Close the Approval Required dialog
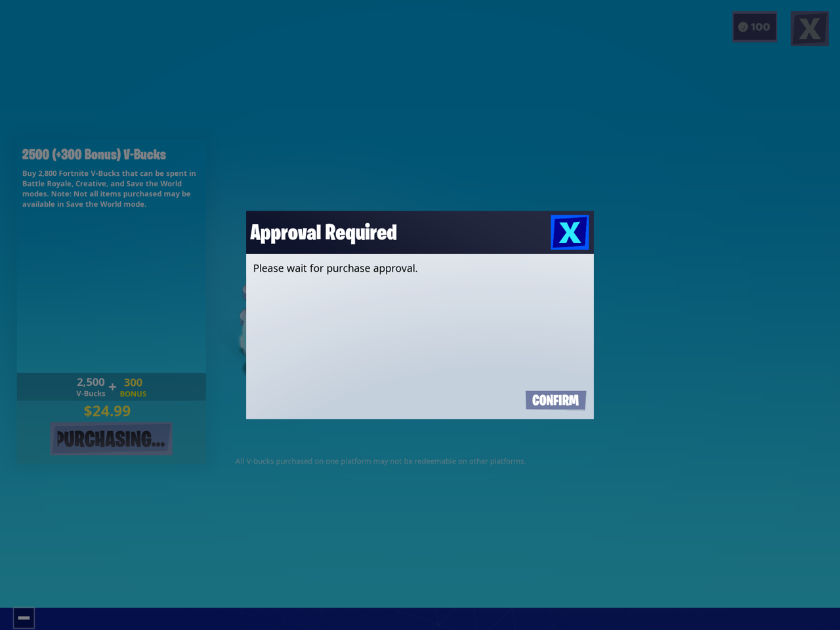Viewport: 840px width, 630px height. pos(570,232)
